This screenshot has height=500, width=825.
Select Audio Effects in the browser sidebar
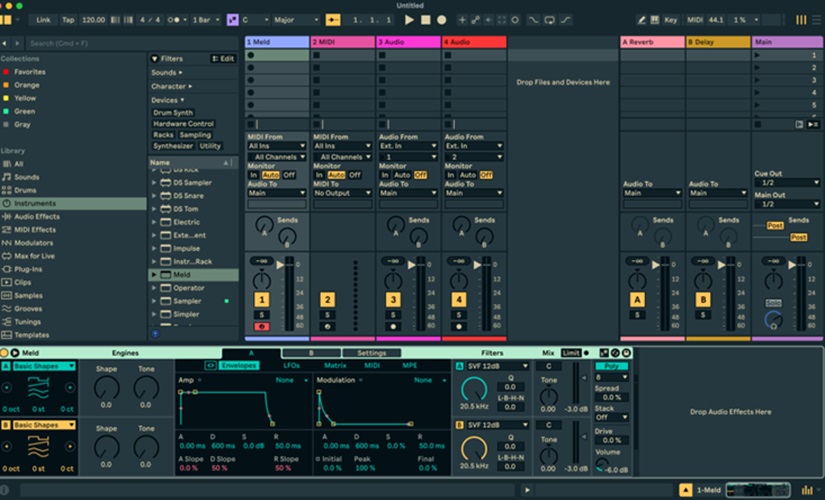(36, 216)
